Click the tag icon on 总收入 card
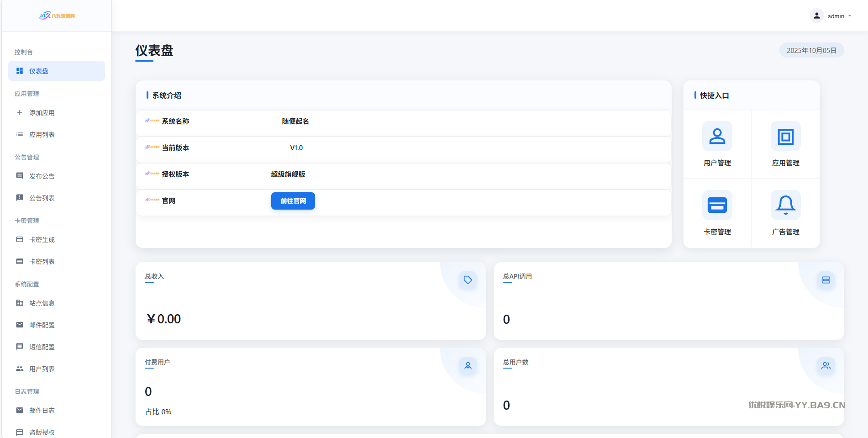 (468, 280)
